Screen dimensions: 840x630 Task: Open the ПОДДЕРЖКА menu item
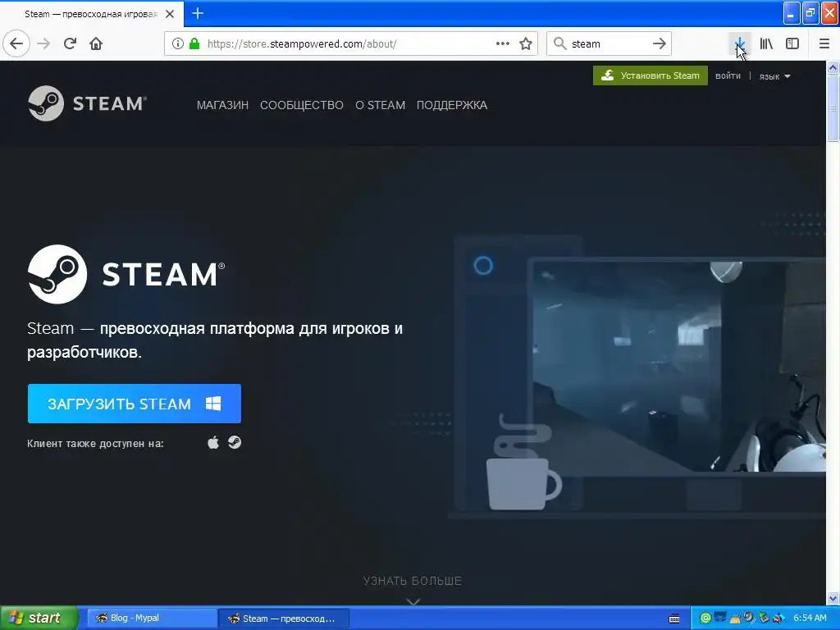(x=452, y=105)
